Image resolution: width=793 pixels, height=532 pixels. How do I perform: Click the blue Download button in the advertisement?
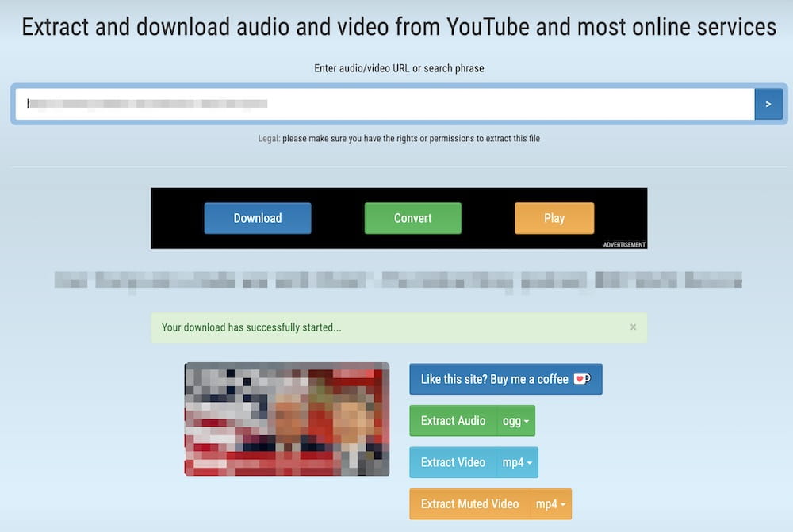pyautogui.click(x=258, y=218)
